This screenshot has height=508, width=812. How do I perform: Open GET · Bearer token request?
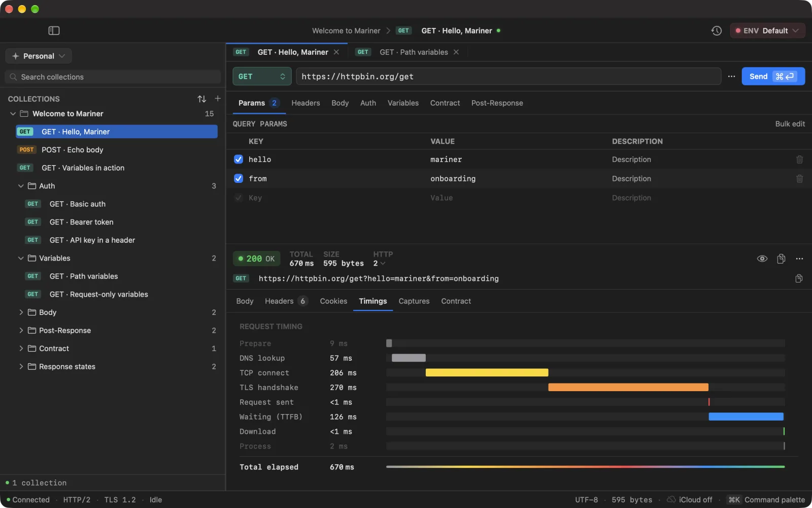coord(117,222)
